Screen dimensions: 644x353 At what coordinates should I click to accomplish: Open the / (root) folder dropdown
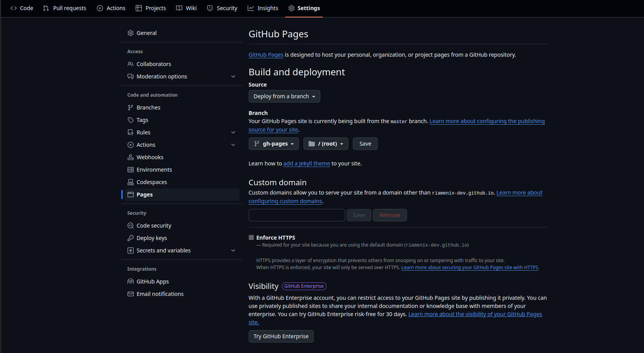[x=326, y=144]
